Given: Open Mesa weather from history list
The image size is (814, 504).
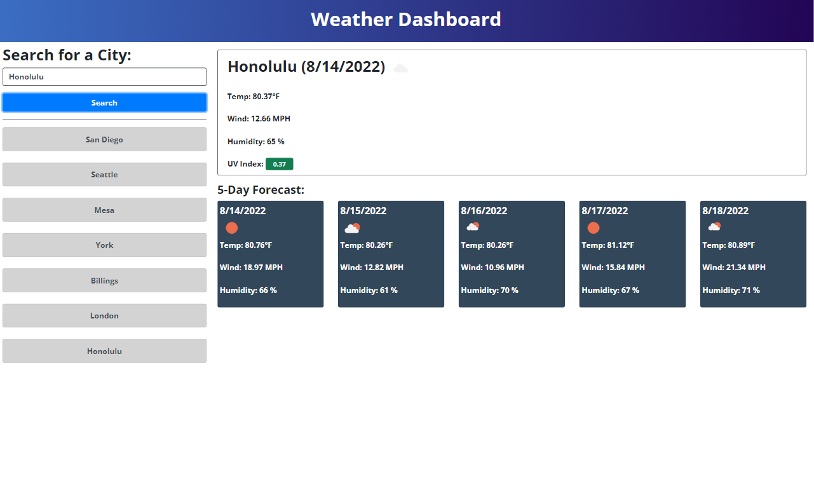Looking at the screenshot, I should coord(104,210).
